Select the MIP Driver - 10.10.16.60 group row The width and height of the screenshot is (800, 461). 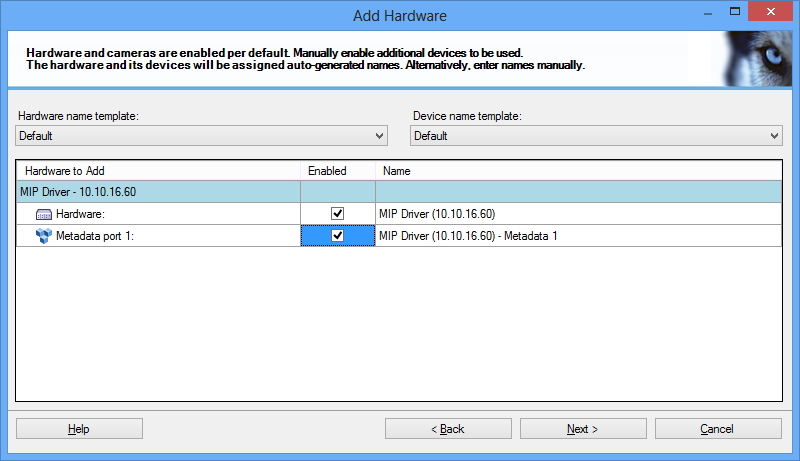pyautogui.click(x=398, y=192)
